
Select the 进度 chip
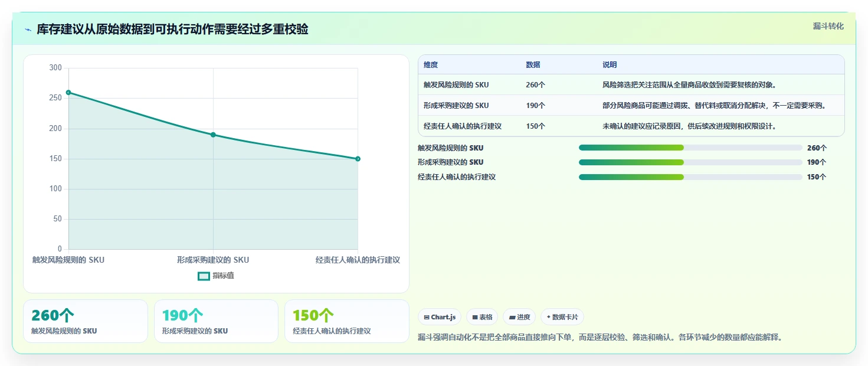(519, 317)
